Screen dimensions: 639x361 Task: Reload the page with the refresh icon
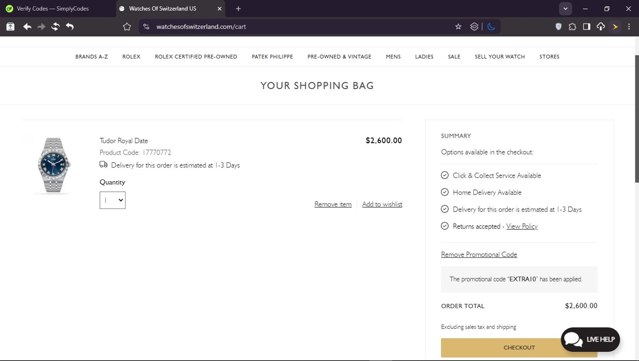(x=55, y=26)
